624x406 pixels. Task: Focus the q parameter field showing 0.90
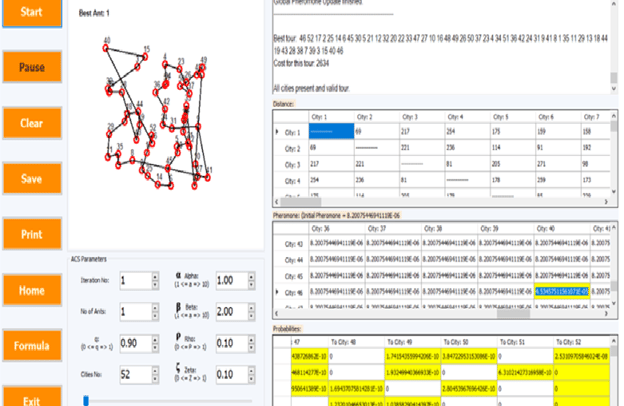[136, 343]
